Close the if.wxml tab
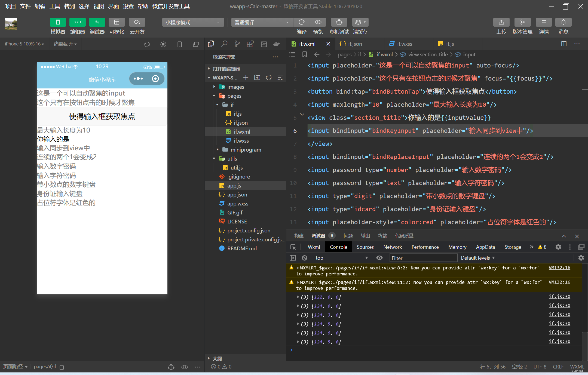The width and height of the screenshot is (588, 375). pyautogui.click(x=328, y=44)
